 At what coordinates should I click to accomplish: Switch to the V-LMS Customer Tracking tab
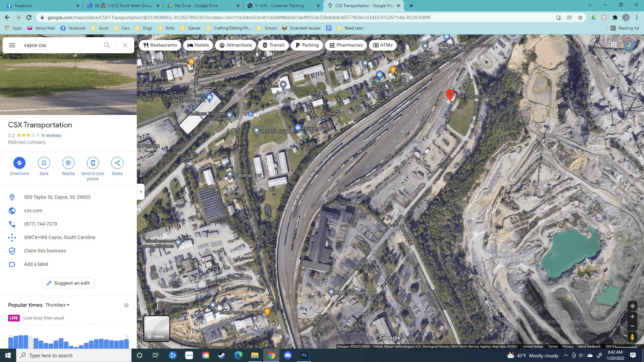(x=284, y=6)
